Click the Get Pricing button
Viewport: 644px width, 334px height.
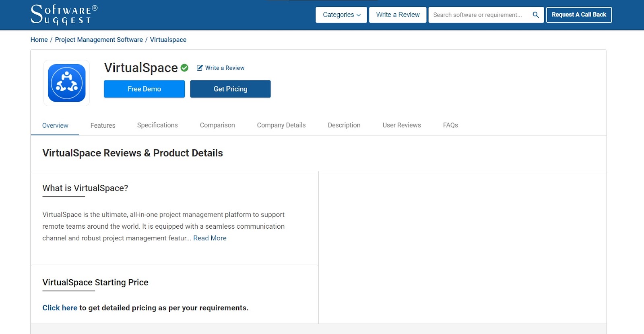pos(231,89)
